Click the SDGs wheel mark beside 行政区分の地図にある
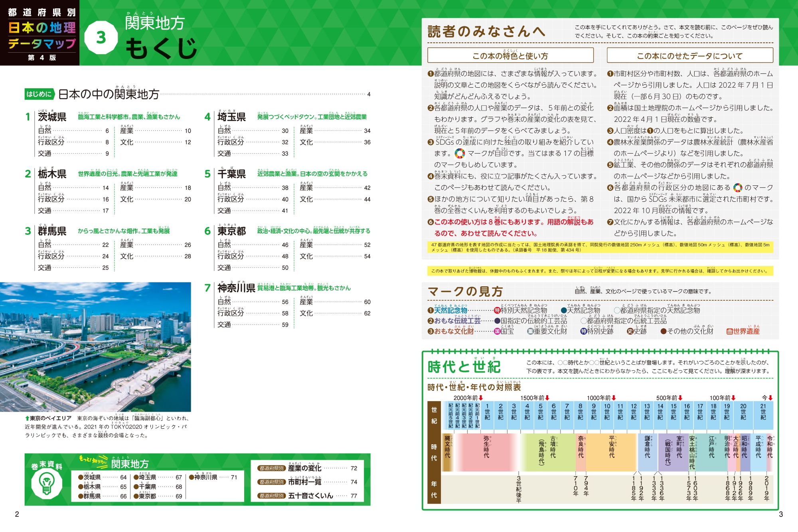This screenshot has width=798, height=532. pos(738,187)
